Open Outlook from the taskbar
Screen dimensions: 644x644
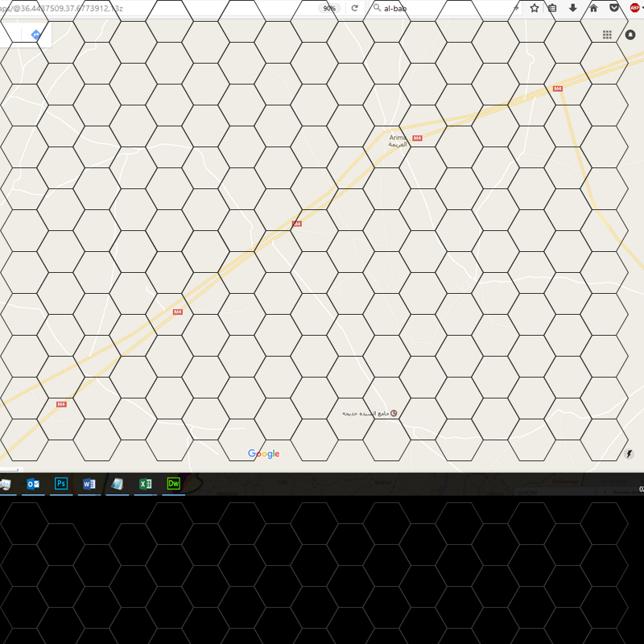click(33, 484)
